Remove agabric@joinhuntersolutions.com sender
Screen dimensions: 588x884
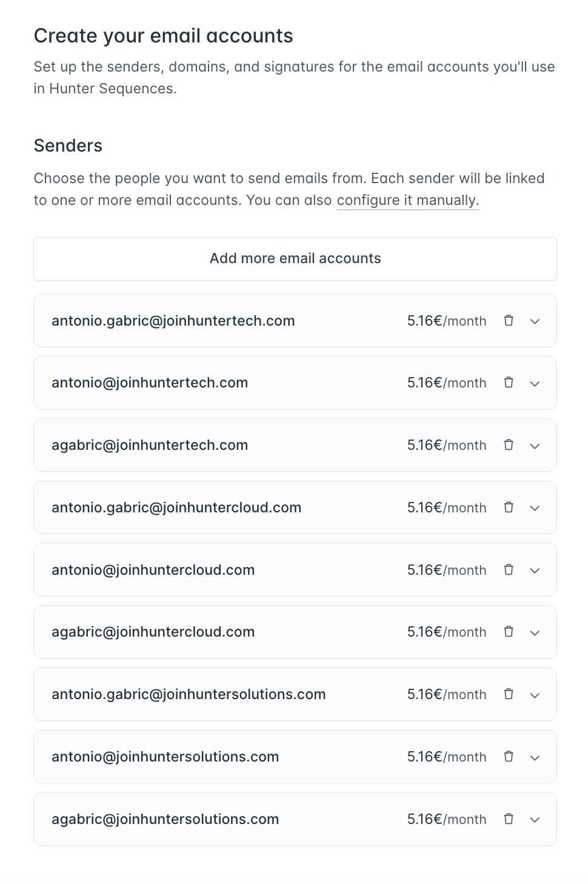click(509, 819)
